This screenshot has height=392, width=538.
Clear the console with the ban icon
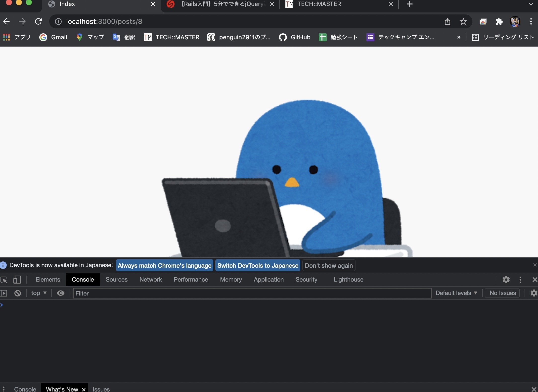pos(17,293)
